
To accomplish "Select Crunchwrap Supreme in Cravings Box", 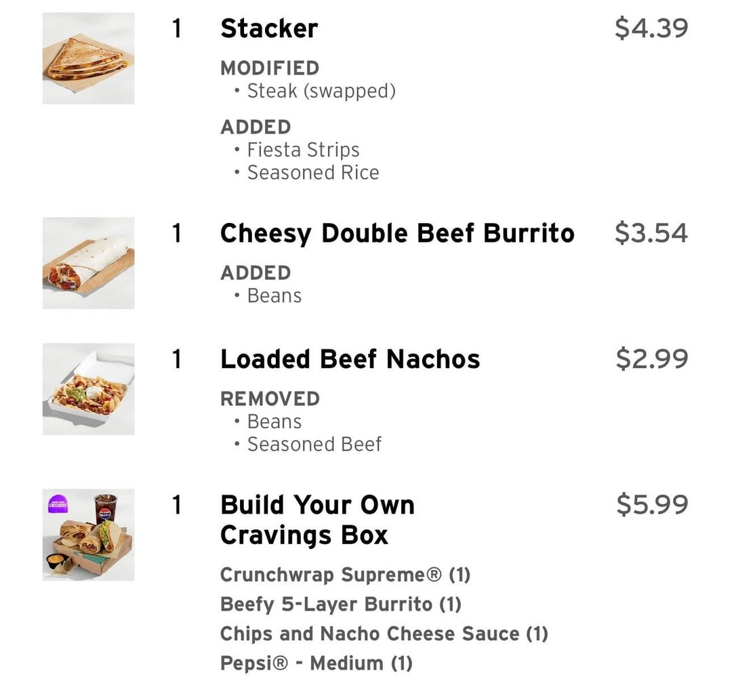I will pyautogui.click(x=345, y=575).
